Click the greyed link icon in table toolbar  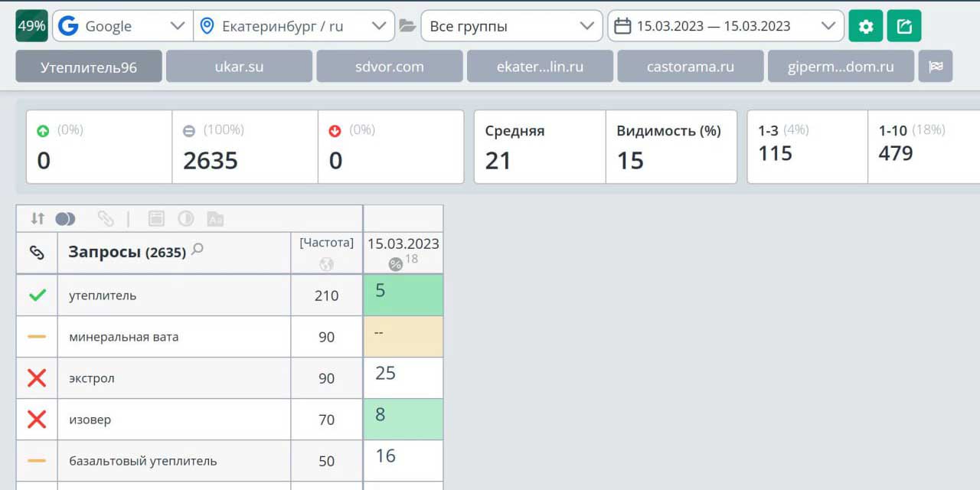106,219
